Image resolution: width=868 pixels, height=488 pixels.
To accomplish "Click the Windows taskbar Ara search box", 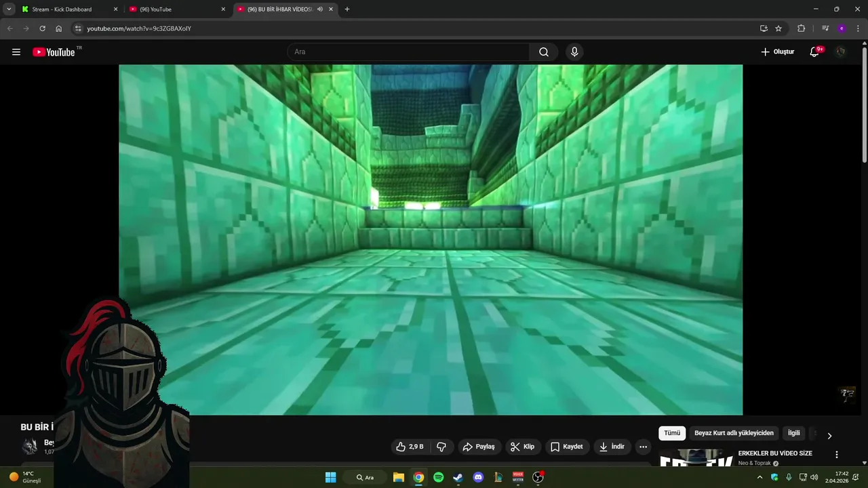I will 366,477.
